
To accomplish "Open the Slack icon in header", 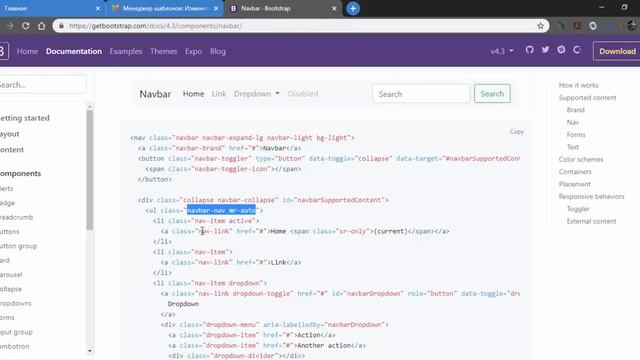I will pos(561,50).
